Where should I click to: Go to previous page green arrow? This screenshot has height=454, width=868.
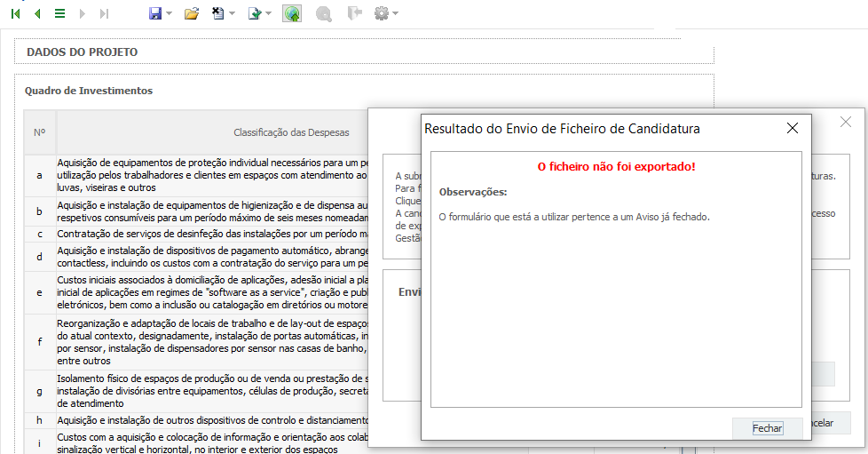tap(37, 13)
